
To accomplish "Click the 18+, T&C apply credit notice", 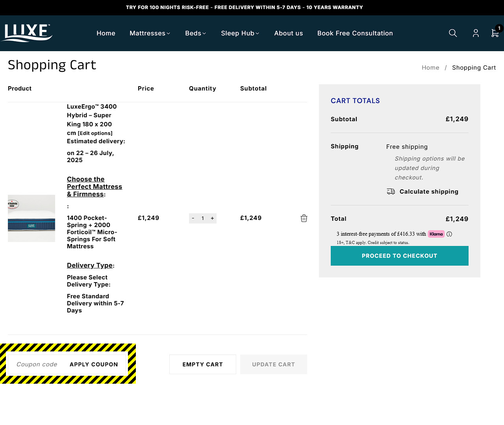I will [373, 243].
